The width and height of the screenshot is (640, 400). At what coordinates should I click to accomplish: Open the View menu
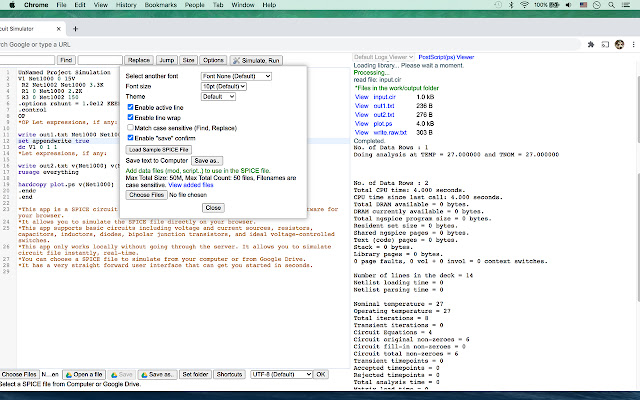pos(100,5)
